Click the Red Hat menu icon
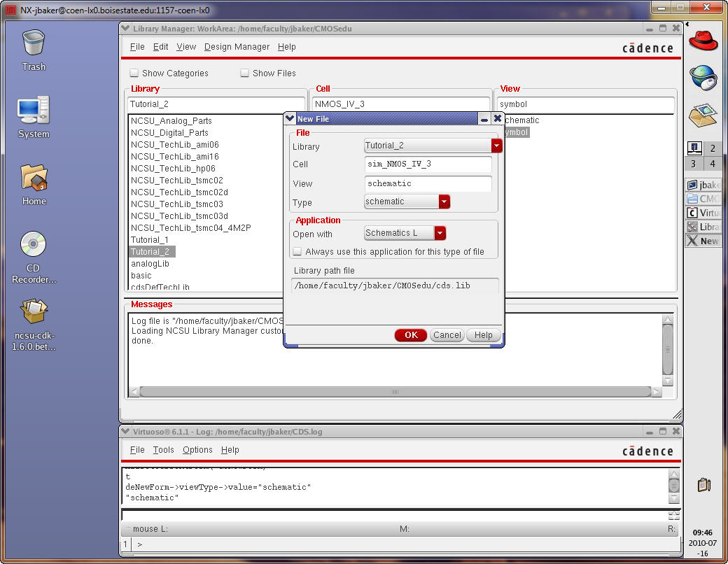Screen dimensions: 728x564 coord(703,41)
